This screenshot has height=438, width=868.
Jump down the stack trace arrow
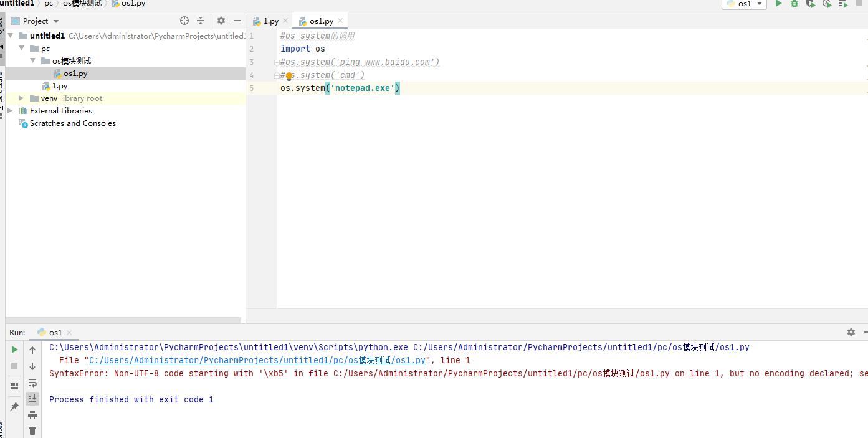click(x=32, y=366)
